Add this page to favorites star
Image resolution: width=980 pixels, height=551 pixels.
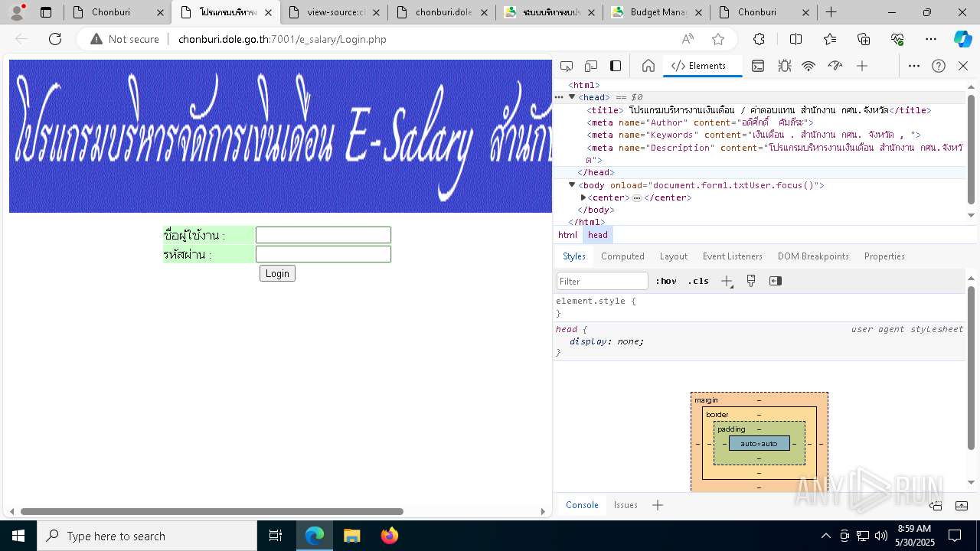718,39
